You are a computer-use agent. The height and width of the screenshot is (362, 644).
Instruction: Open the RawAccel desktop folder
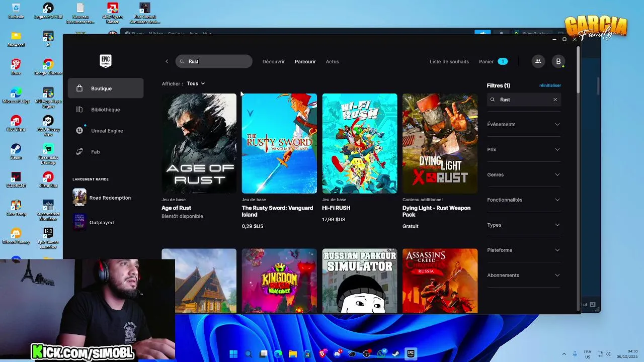tap(16, 39)
